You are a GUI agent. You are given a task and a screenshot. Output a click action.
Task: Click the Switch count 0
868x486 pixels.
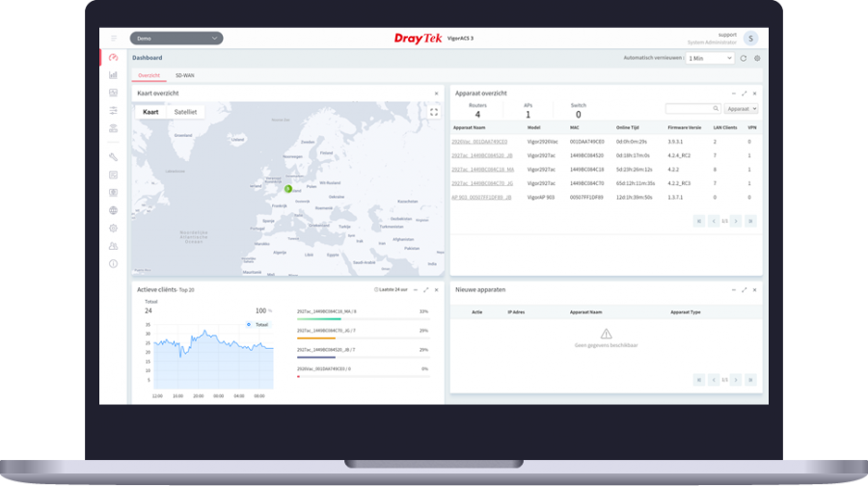(x=578, y=115)
